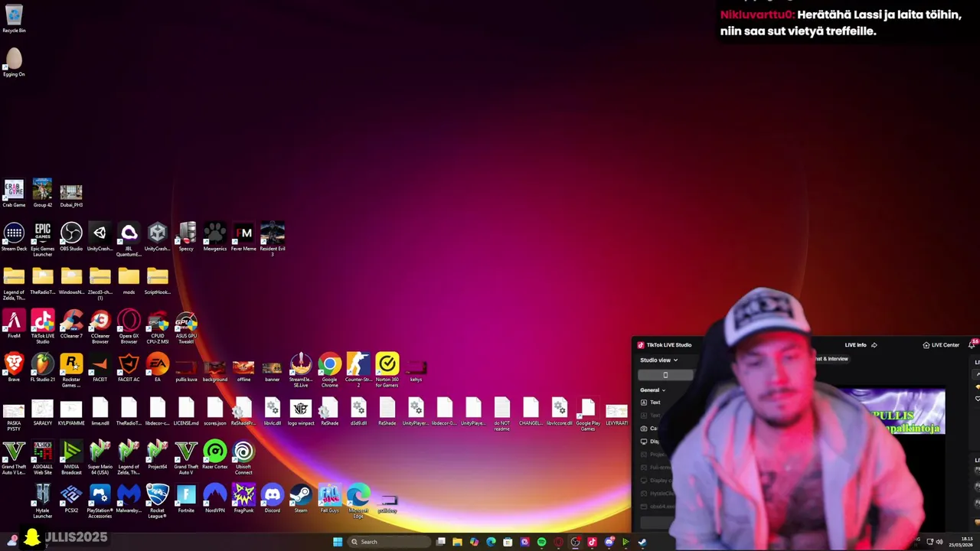Launch NordVPN desktop shortcut

point(215,498)
